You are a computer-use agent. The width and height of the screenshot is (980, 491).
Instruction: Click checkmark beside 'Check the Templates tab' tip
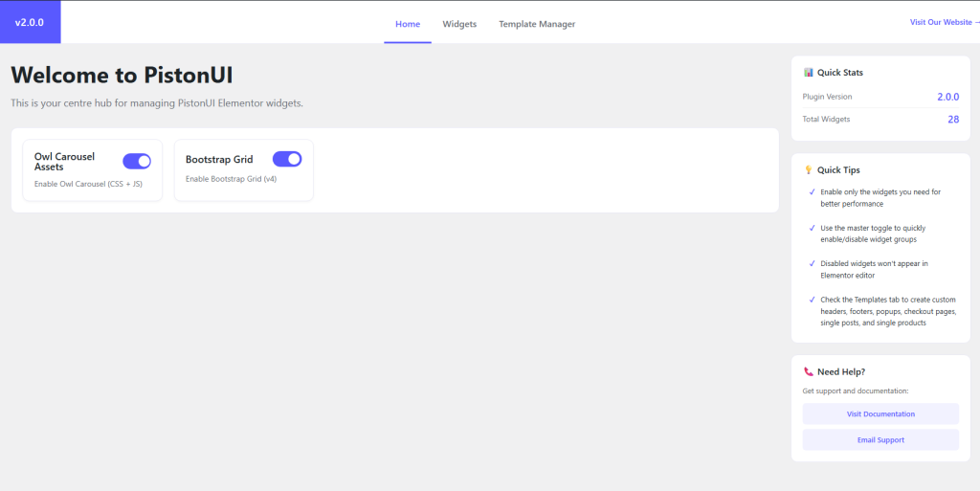(x=812, y=300)
